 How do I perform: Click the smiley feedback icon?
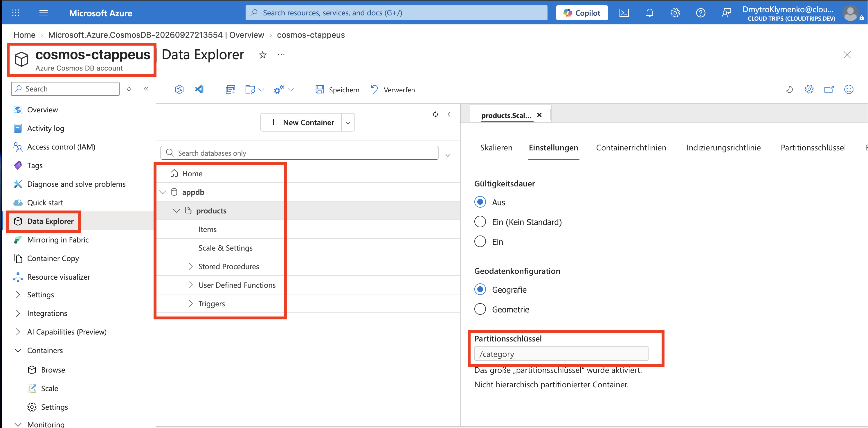pyautogui.click(x=849, y=89)
